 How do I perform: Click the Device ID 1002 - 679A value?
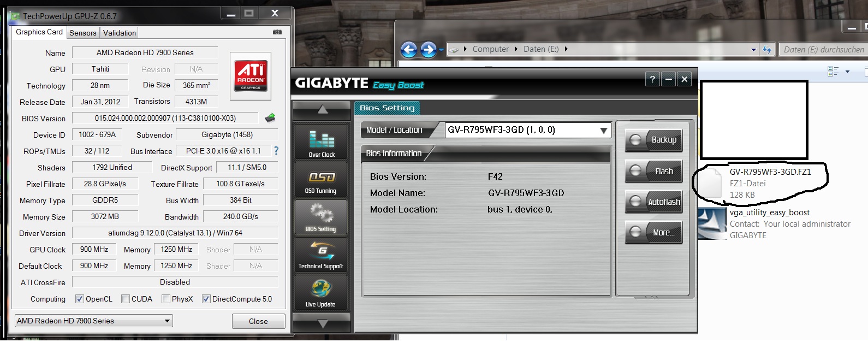click(x=97, y=134)
